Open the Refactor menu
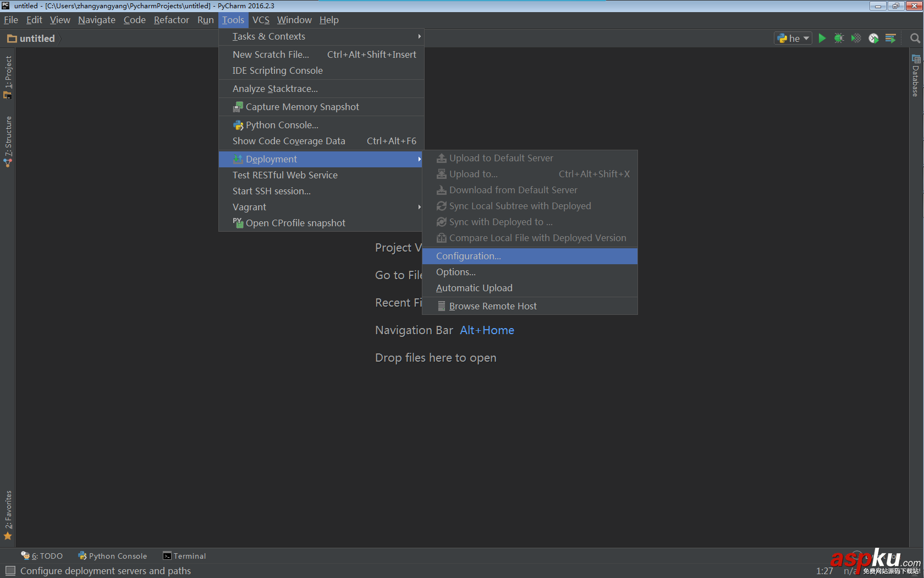Image resolution: width=924 pixels, height=578 pixels. (x=172, y=20)
